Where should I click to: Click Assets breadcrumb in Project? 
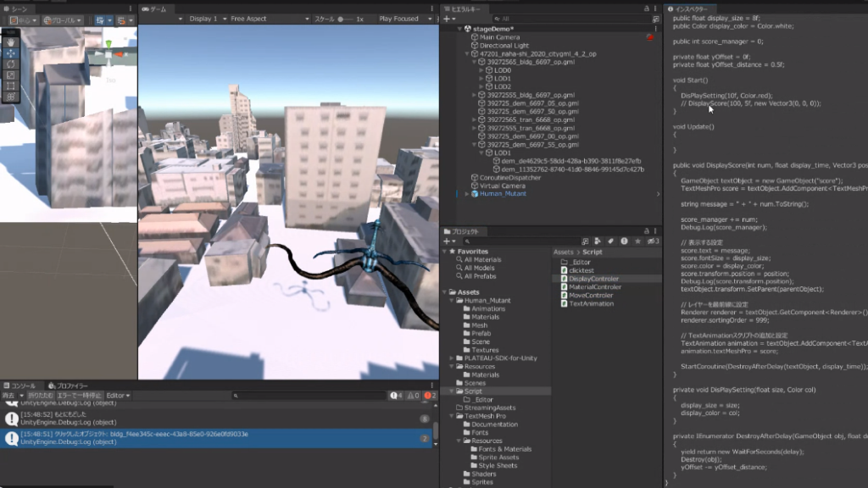pos(563,252)
